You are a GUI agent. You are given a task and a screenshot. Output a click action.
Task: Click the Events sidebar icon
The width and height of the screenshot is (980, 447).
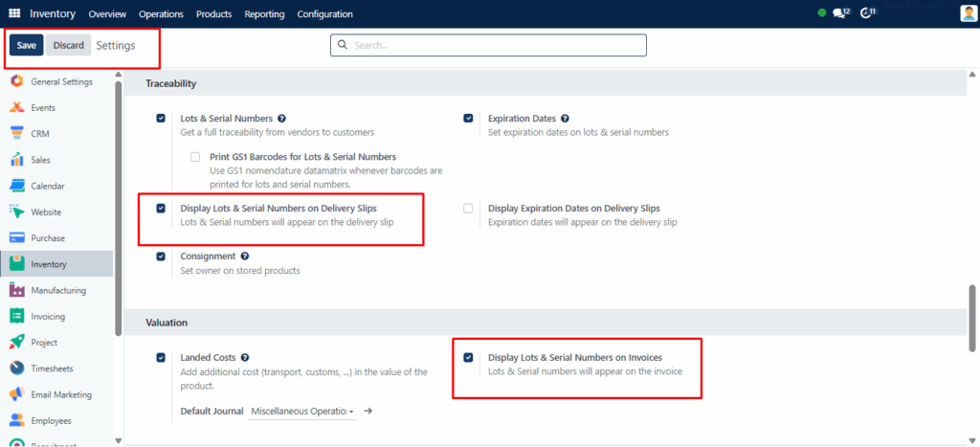17,107
